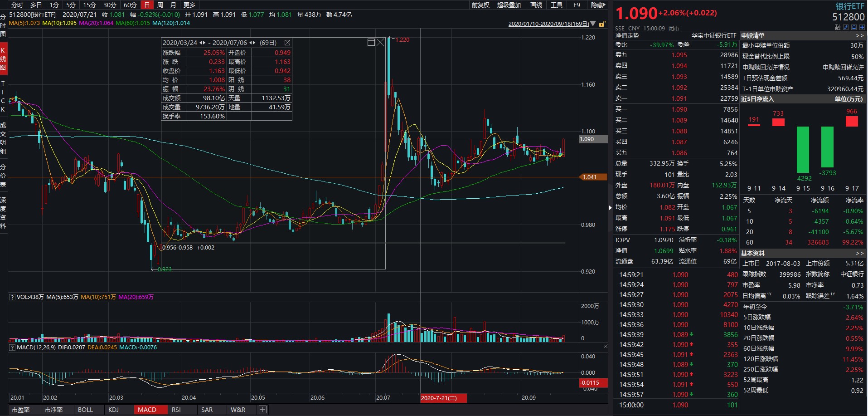
Task: Click the alert bell icon
Action: (x=854, y=27)
